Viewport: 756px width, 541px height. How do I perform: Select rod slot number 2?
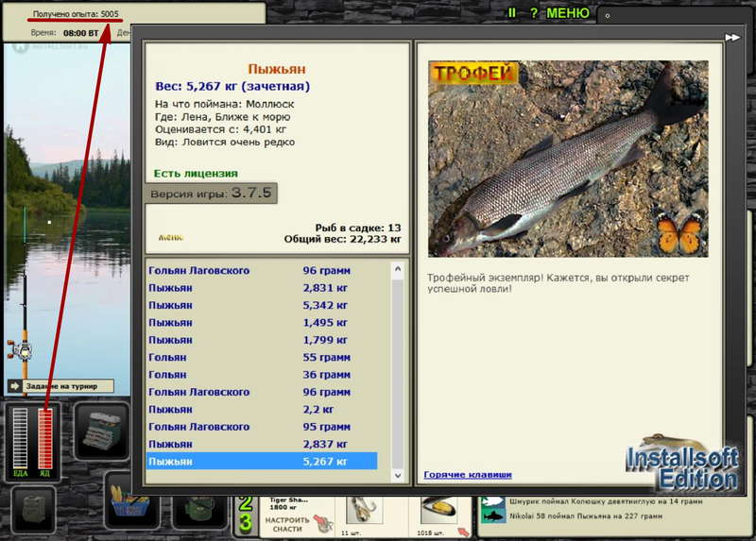pos(246,503)
